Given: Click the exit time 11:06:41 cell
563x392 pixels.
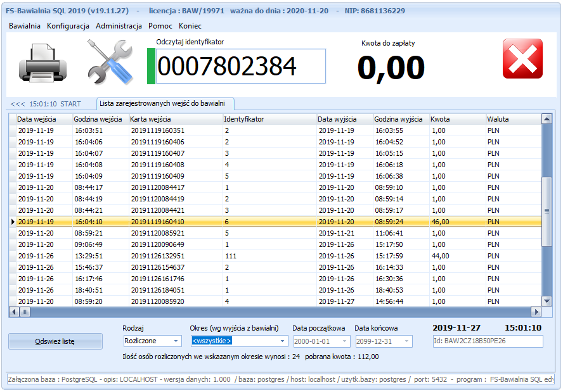Looking at the screenshot, I should pyautogui.click(x=401, y=233).
